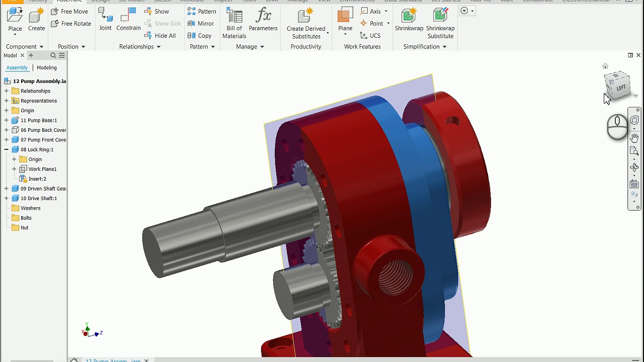Open the Component panel dropdown
The width and height of the screenshot is (644, 362).
tap(25, 46)
